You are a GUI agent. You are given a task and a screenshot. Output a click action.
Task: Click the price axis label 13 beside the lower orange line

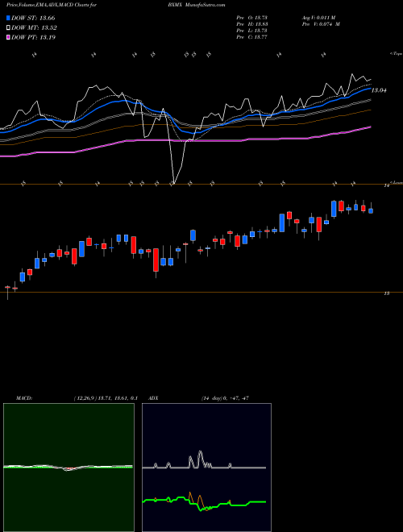386,294
